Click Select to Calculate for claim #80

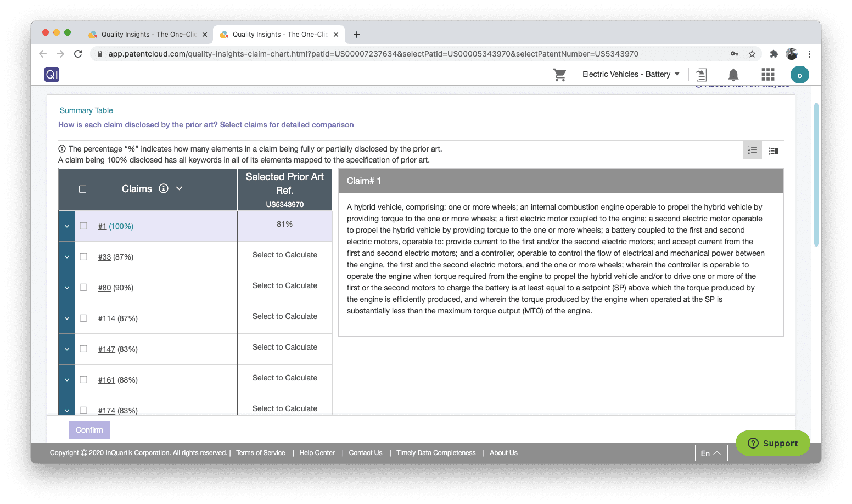(285, 285)
